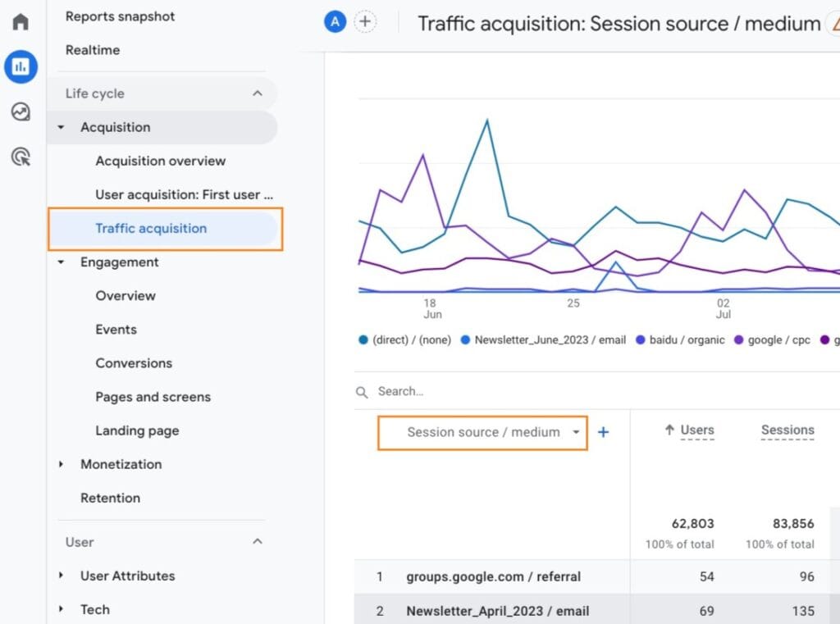This screenshot has height=624, width=840.
Task: Open User acquisition: First user report
Action: [185, 195]
